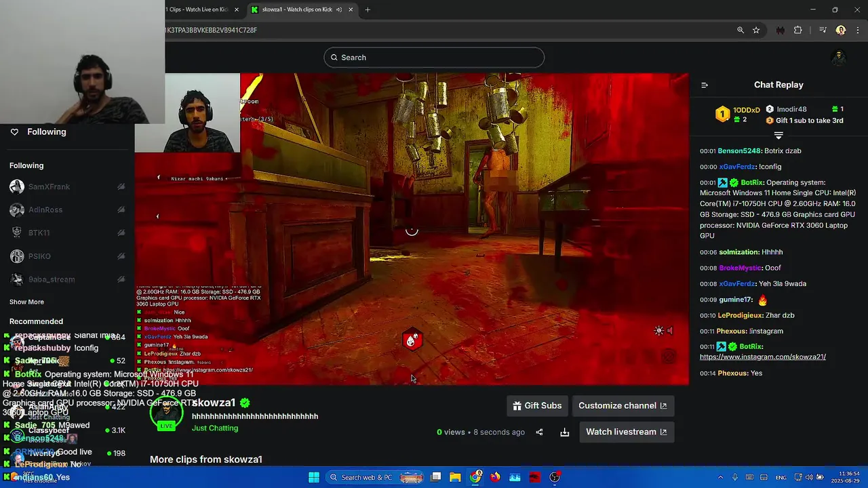
Task: Close the Clips - Watch Live tab
Action: (x=237, y=9)
